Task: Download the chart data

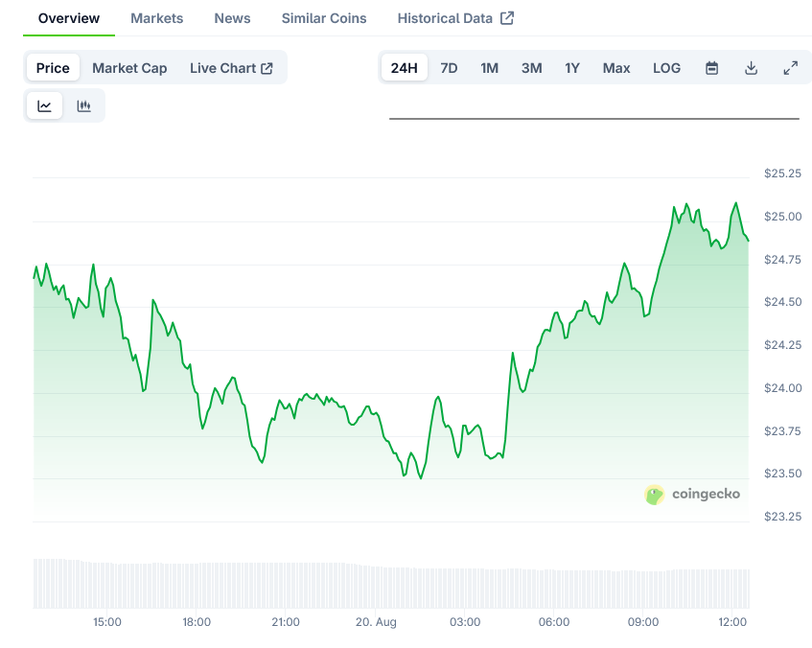Action: point(752,68)
